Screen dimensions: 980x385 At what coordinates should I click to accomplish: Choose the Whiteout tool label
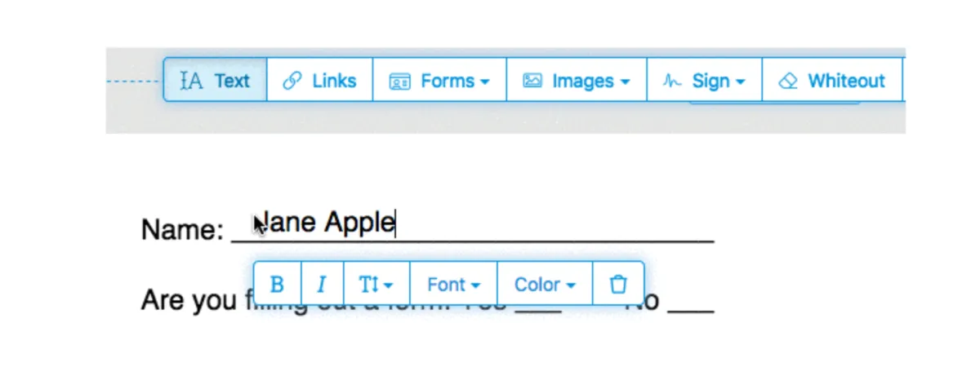click(x=846, y=81)
